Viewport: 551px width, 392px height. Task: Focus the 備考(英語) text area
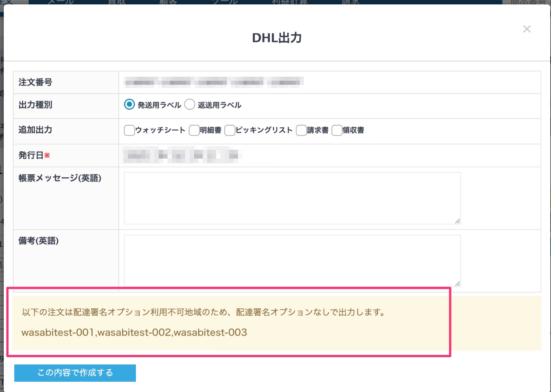(x=292, y=261)
